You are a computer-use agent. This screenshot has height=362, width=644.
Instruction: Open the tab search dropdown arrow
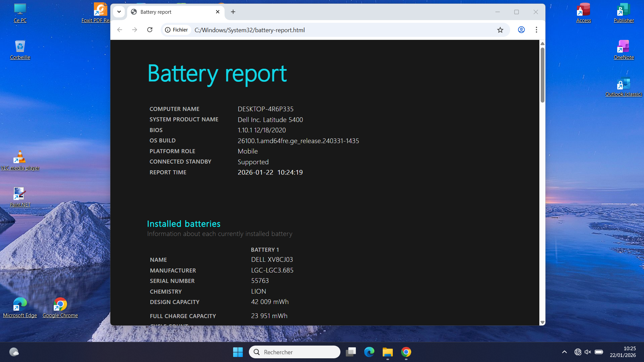[x=119, y=12]
